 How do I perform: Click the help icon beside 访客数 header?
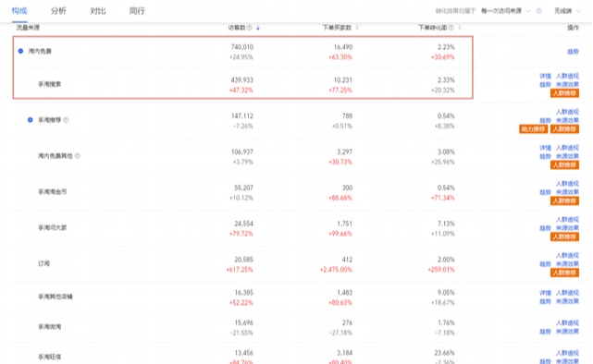pos(250,28)
